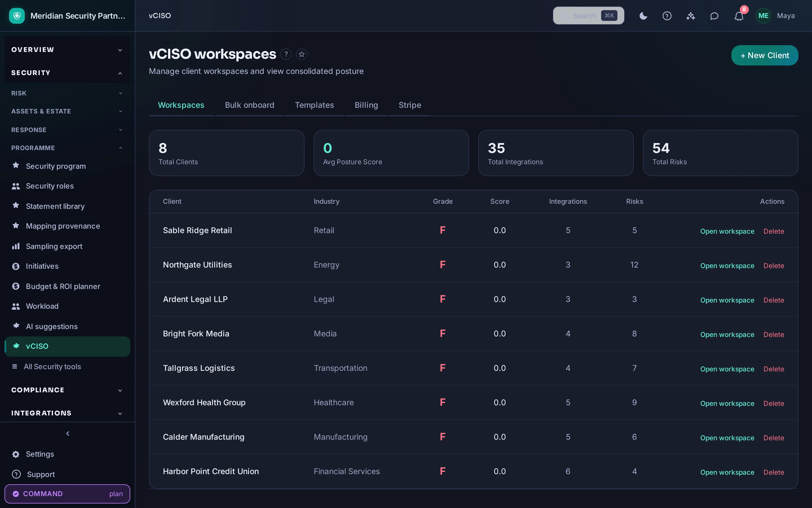Viewport: 812px width, 508px height.
Task: Open Sampling export in sidebar
Action: (x=67, y=246)
